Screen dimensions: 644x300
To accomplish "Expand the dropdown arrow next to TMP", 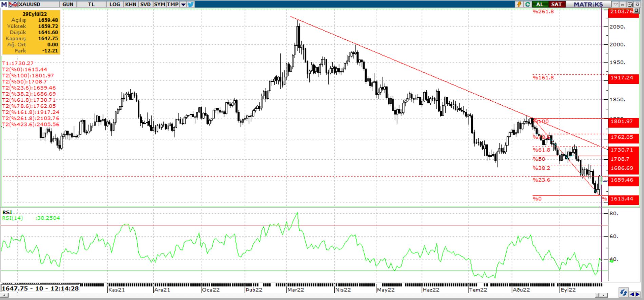I will (183, 4).
